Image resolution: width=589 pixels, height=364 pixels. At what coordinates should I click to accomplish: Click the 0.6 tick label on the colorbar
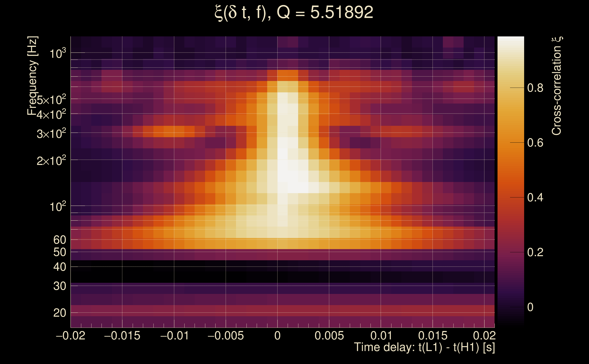click(535, 143)
